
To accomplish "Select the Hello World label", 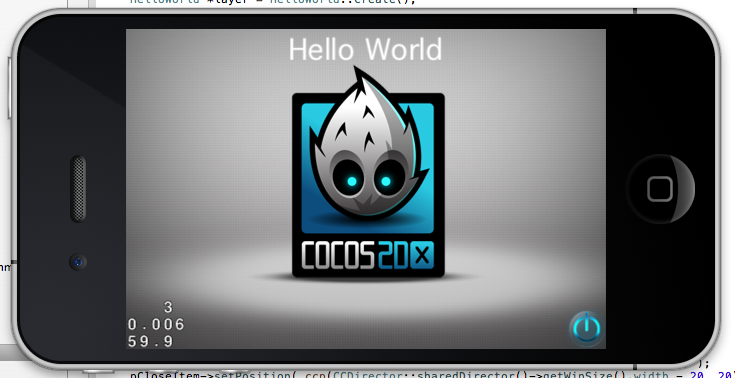I will 365,49.
